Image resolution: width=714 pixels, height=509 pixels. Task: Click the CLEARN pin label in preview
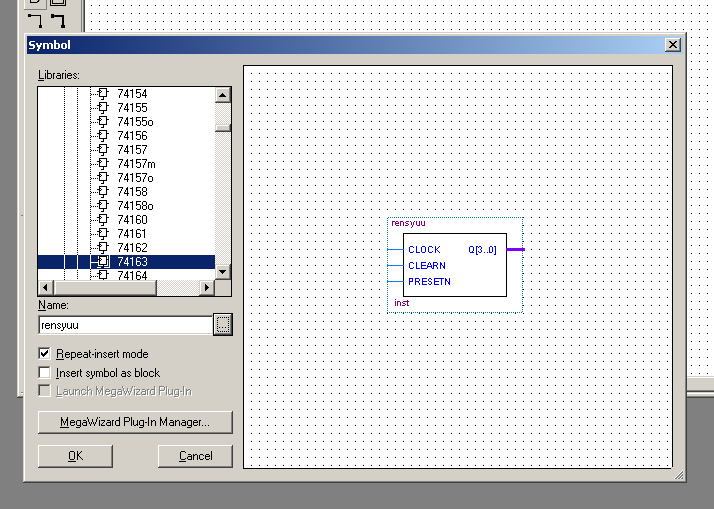[427, 265]
